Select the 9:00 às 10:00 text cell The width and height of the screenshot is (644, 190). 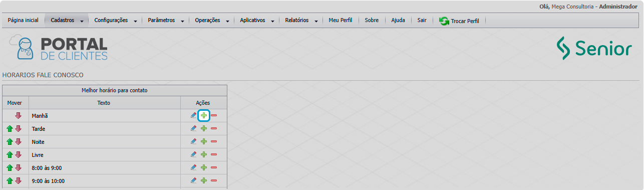105,181
